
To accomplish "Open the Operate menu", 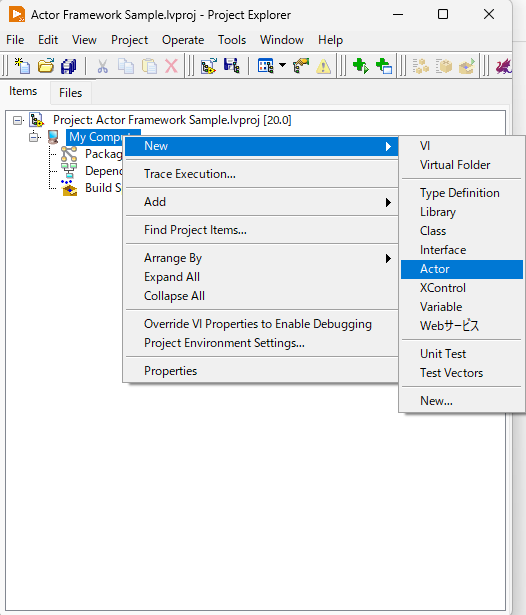I will click(x=183, y=40).
